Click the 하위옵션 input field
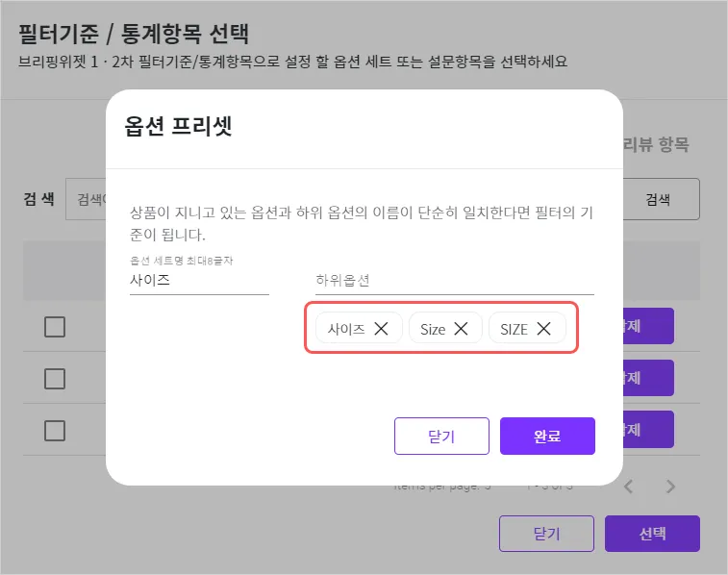The image size is (728, 575). tap(454, 281)
